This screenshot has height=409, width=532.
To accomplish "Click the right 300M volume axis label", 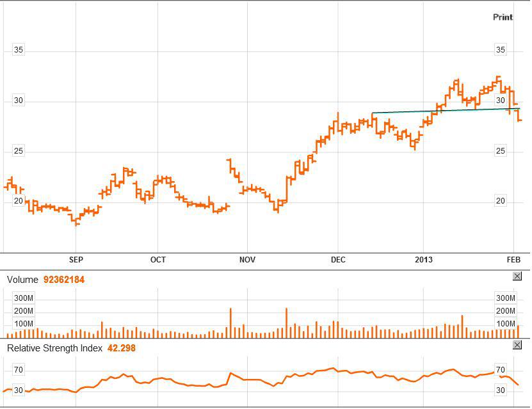I will tap(506, 298).
